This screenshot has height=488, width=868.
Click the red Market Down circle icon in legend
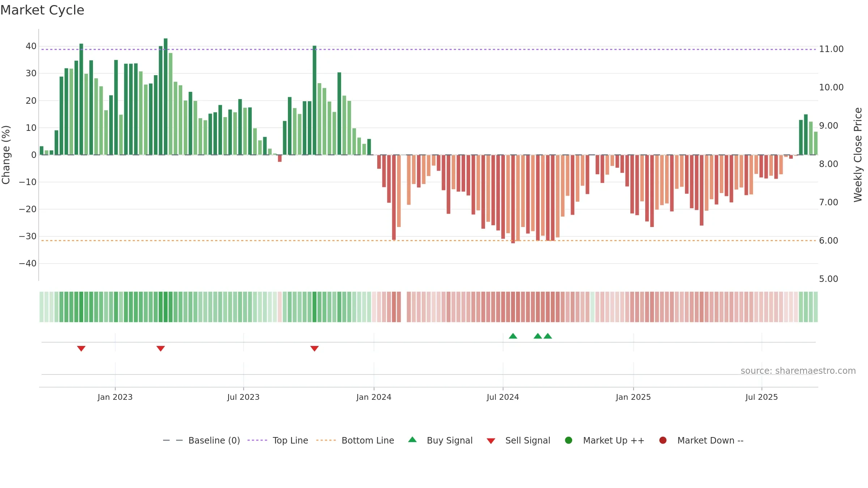pos(663,440)
